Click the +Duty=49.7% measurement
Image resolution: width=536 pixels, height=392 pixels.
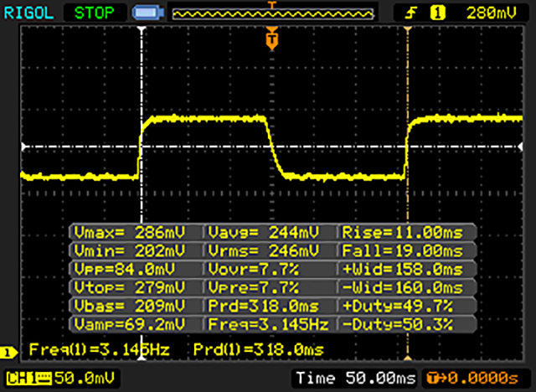[x=398, y=306]
